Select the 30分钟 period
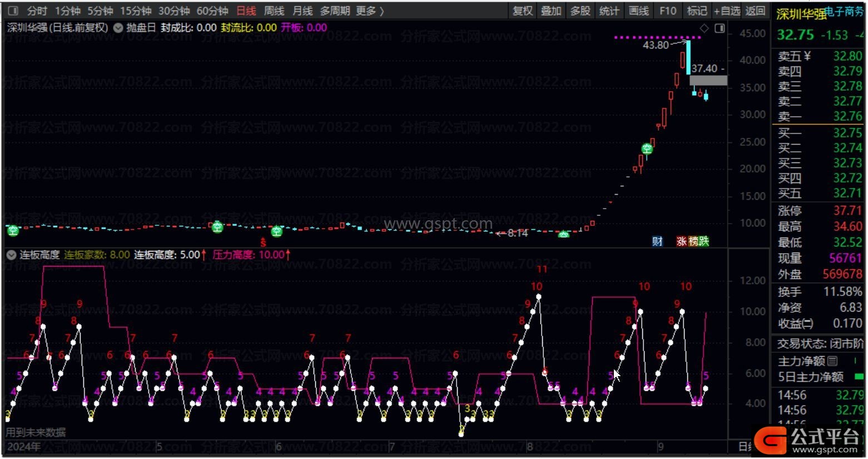This screenshot has width=868, height=459. (x=174, y=11)
